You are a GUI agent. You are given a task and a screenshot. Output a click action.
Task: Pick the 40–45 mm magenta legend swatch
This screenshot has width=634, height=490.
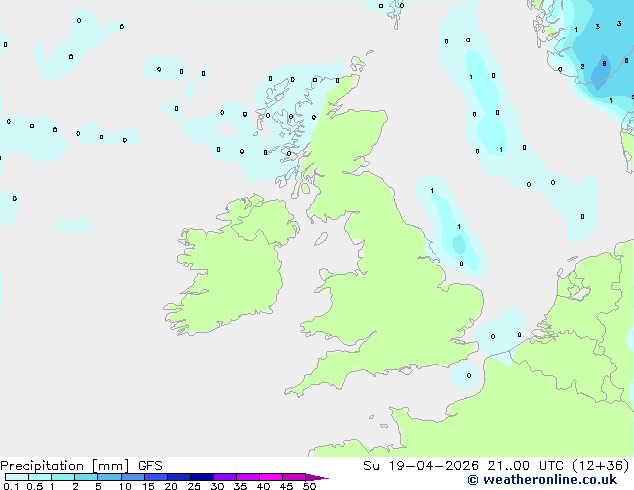pos(271,477)
